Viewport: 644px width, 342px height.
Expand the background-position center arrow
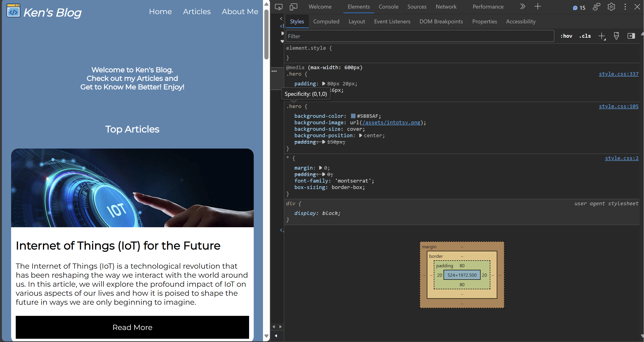(360, 135)
